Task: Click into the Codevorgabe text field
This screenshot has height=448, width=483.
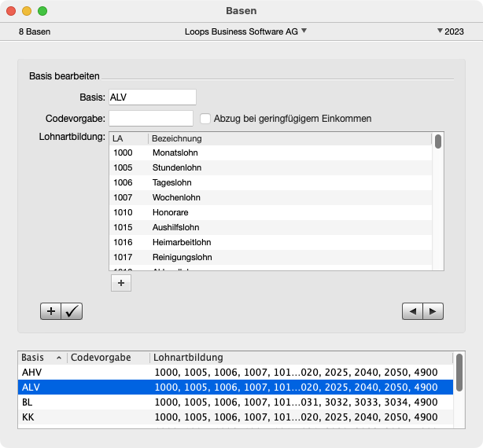Action: pyautogui.click(x=150, y=119)
